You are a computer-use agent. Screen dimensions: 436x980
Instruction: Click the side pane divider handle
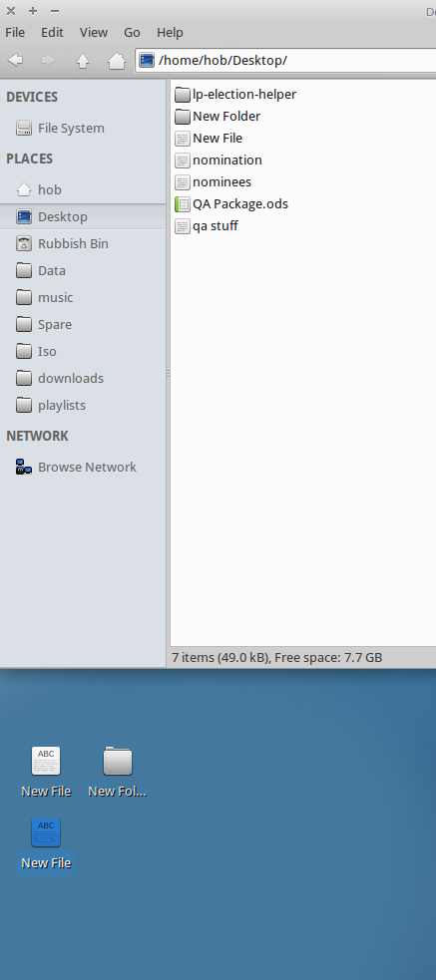coord(168,373)
